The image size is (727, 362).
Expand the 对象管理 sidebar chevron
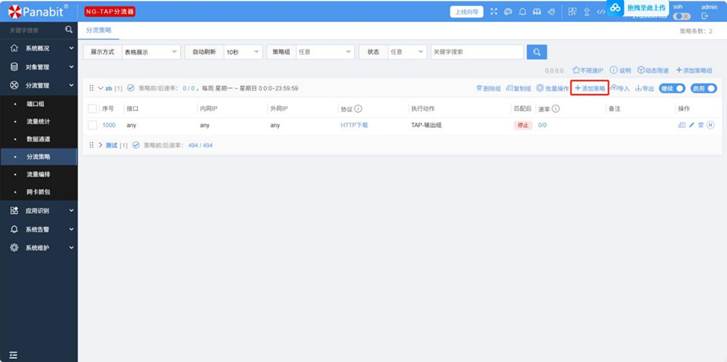[x=71, y=67]
